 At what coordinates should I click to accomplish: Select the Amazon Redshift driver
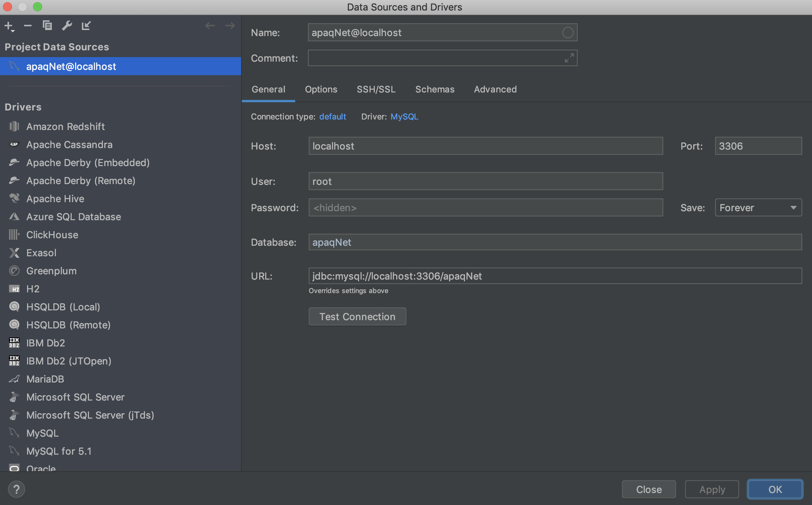pos(65,127)
